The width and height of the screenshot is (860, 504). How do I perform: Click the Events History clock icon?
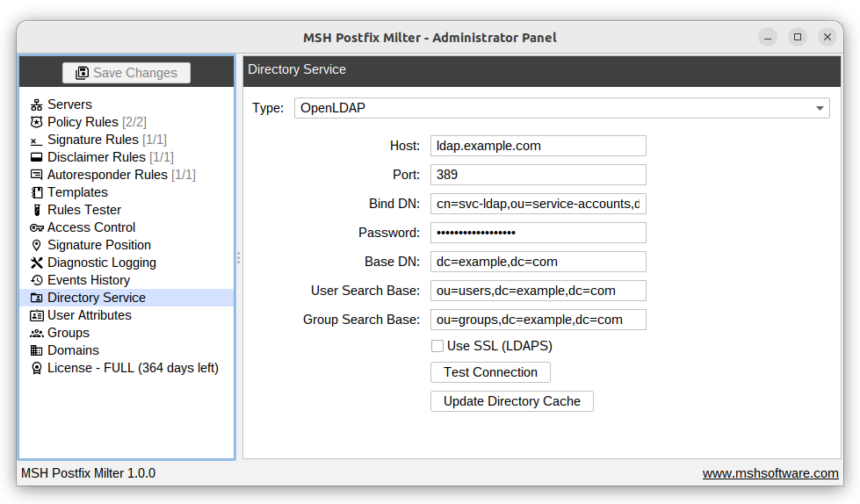tap(36, 280)
